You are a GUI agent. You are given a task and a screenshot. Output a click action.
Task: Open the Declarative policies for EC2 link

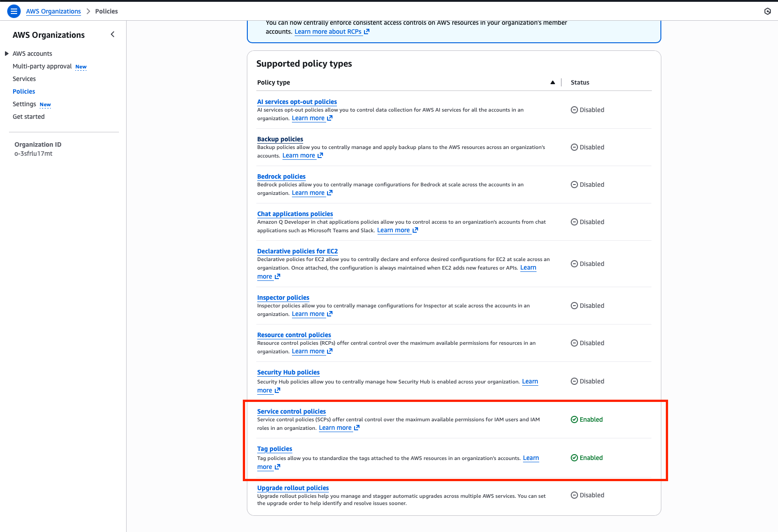point(297,251)
